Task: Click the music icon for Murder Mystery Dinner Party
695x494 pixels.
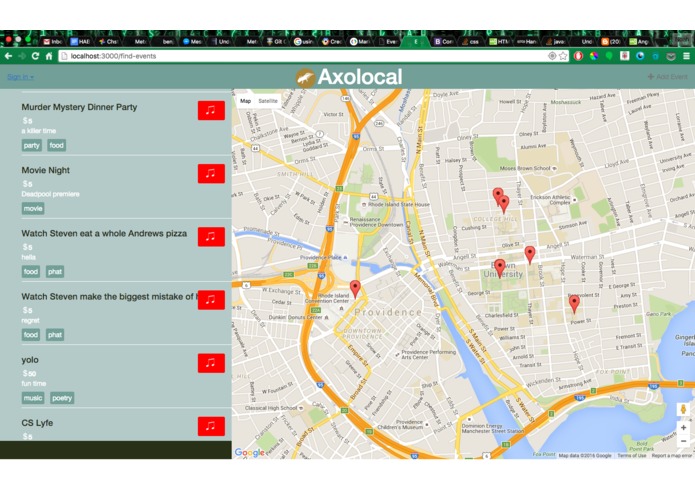Action: pos(211,110)
